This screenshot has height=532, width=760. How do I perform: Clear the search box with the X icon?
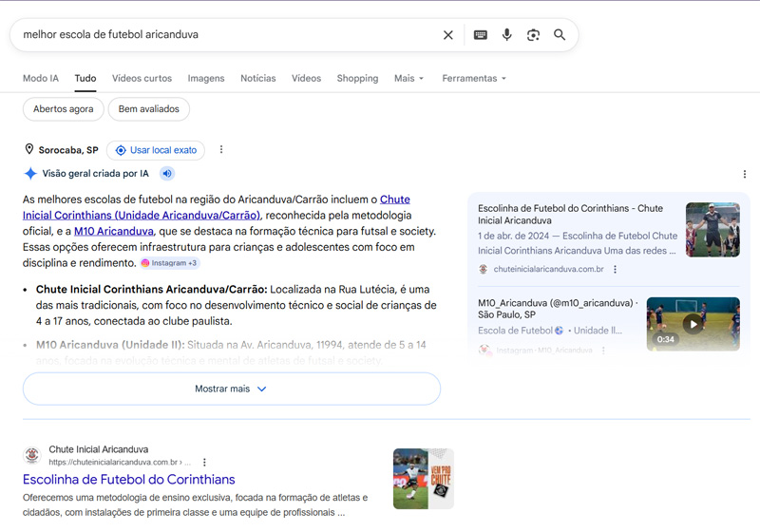click(447, 35)
